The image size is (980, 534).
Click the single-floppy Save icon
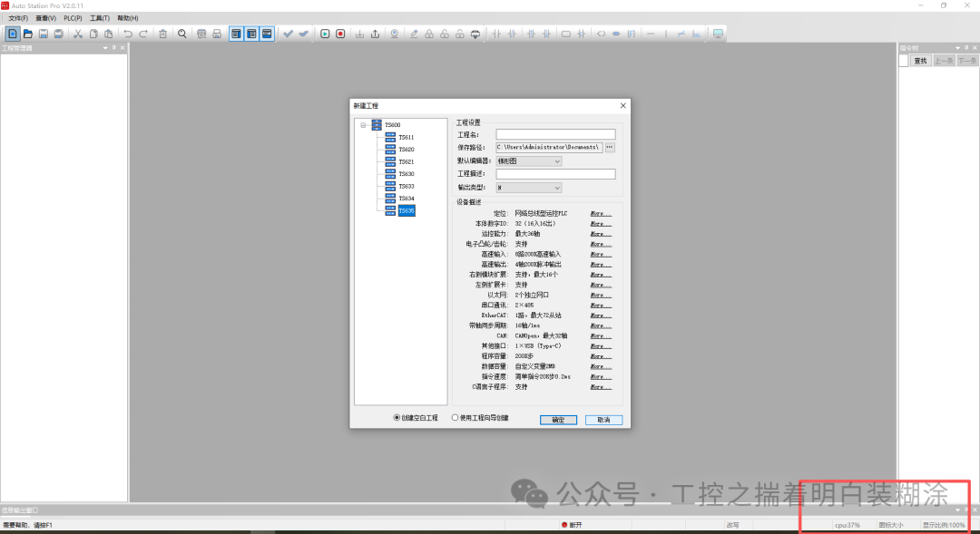44,34
